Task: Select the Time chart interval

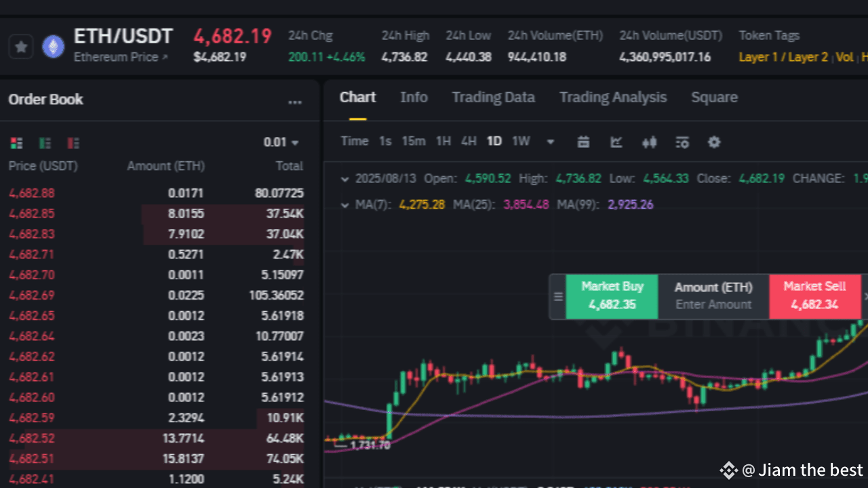Action: pyautogui.click(x=355, y=141)
